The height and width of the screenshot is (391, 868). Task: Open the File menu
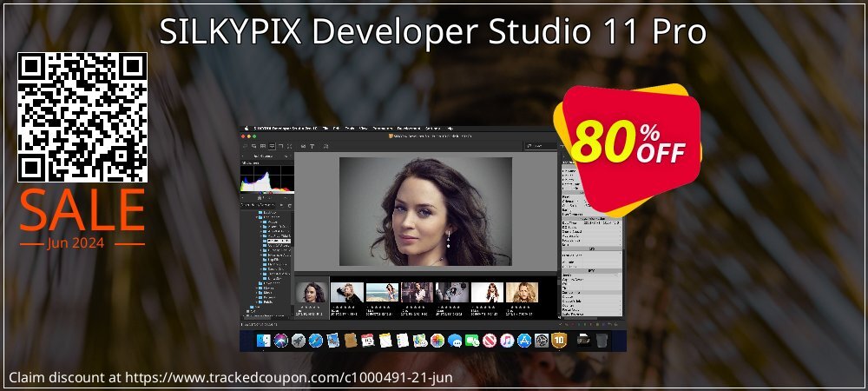[325, 129]
